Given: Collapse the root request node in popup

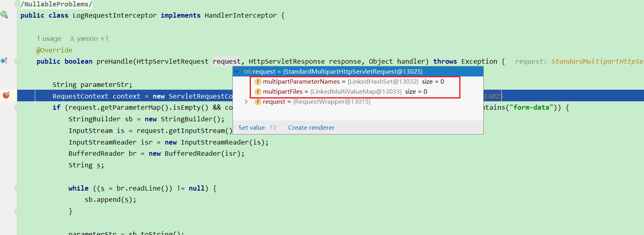Looking at the screenshot, I should [x=237, y=72].
